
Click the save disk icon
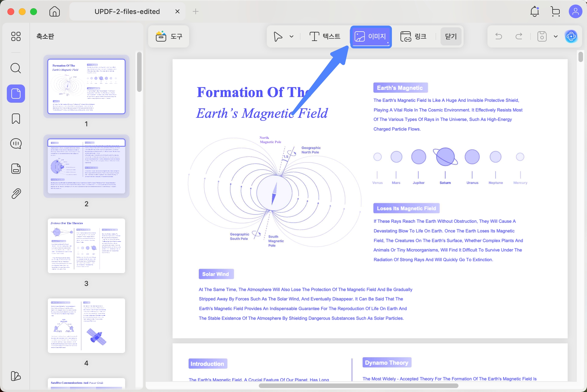[542, 36]
